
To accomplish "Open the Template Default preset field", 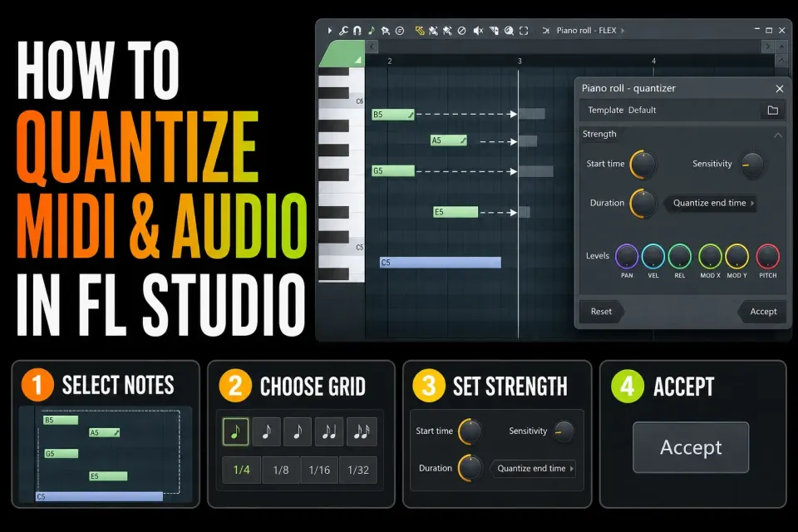I will tap(668, 110).
